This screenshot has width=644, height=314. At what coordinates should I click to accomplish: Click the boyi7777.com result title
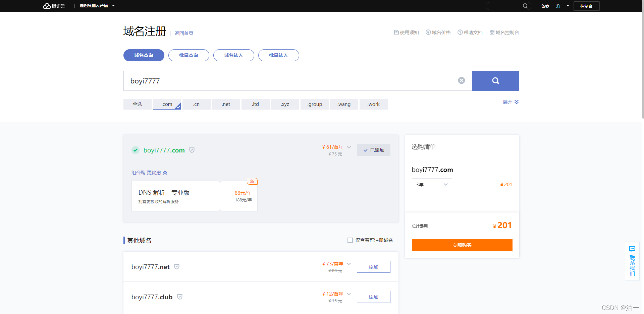click(x=164, y=150)
